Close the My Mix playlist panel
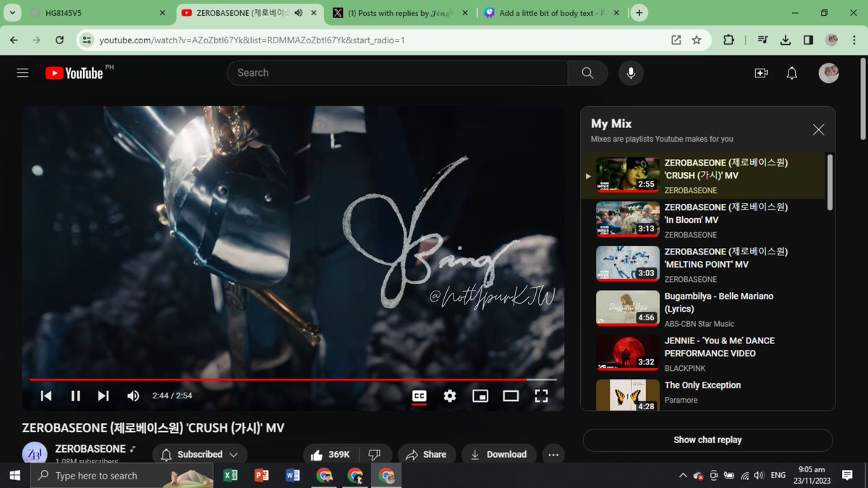868x488 pixels. click(818, 129)
